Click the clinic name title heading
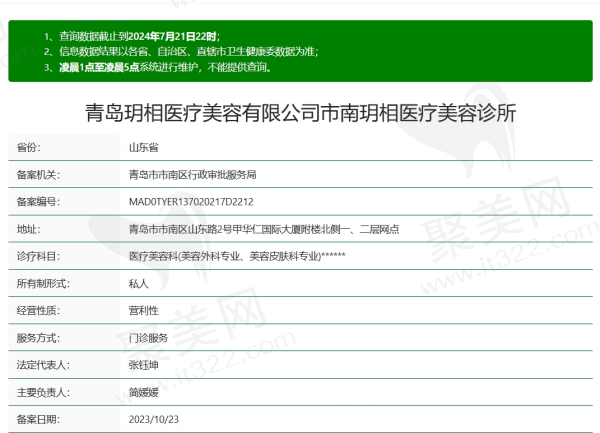 tap(300, 113)
